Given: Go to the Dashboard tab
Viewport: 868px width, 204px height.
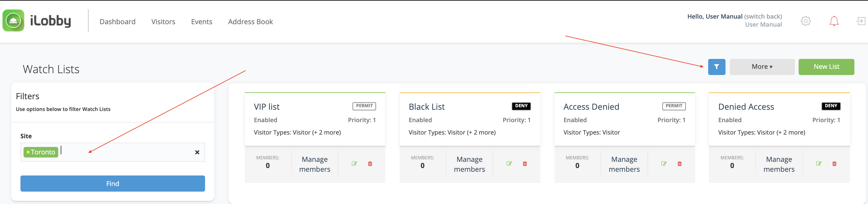Looking at the screenshot, I should point(118,22).
